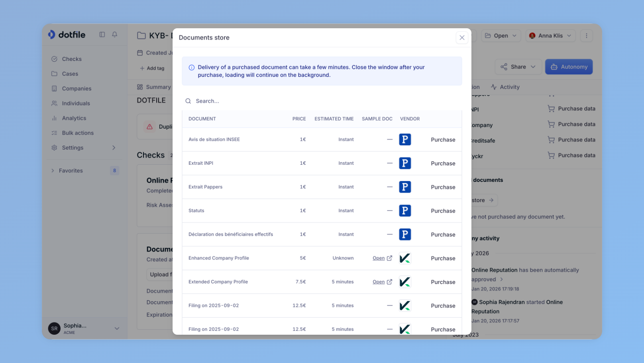This screenshot has height=363, width=644.
Task: Click vendor icon in Déclaration des bénéficiaires row
Action: point(405,234)
